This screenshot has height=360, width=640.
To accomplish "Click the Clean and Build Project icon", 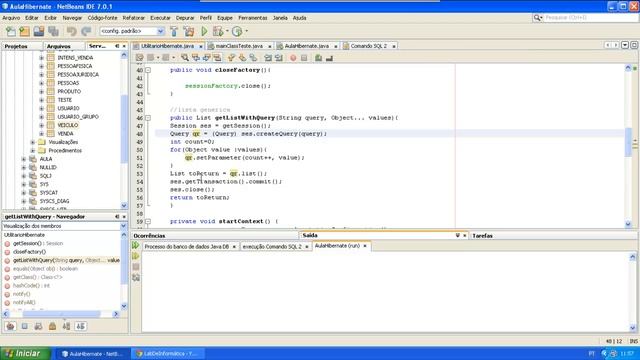I will pyautogui.click(x=189, y=31).
